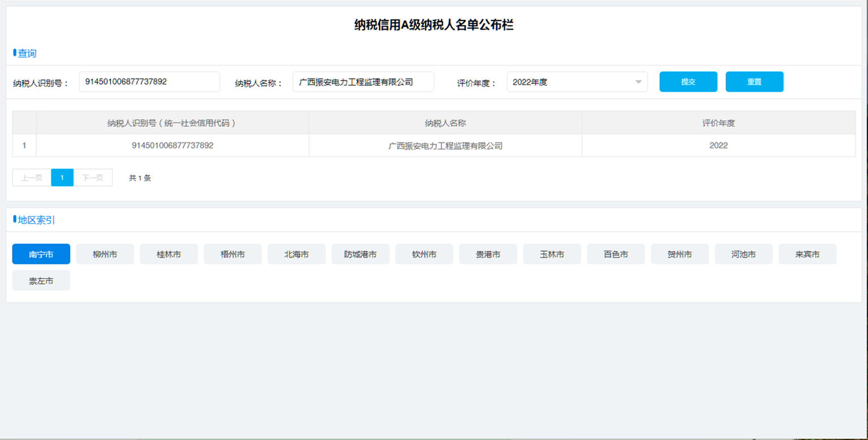
Task: Go to 下一页 next page
Action: point(93,178)
